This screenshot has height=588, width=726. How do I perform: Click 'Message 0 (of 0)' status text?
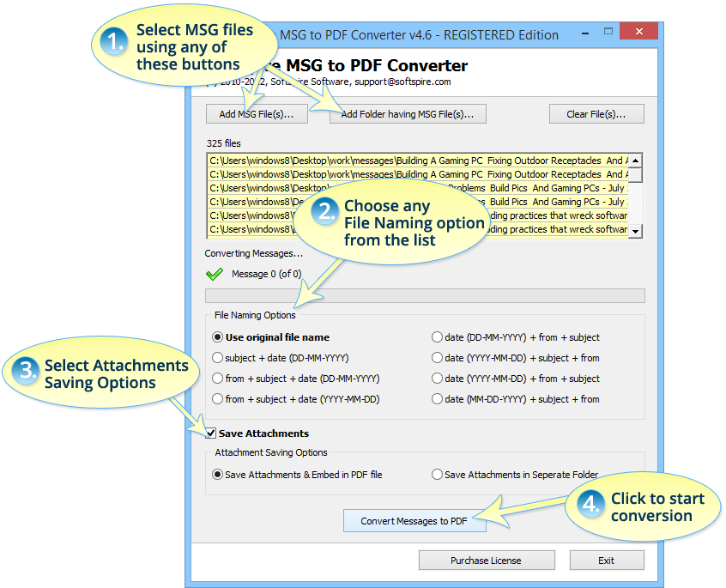[x=266, y=274]
